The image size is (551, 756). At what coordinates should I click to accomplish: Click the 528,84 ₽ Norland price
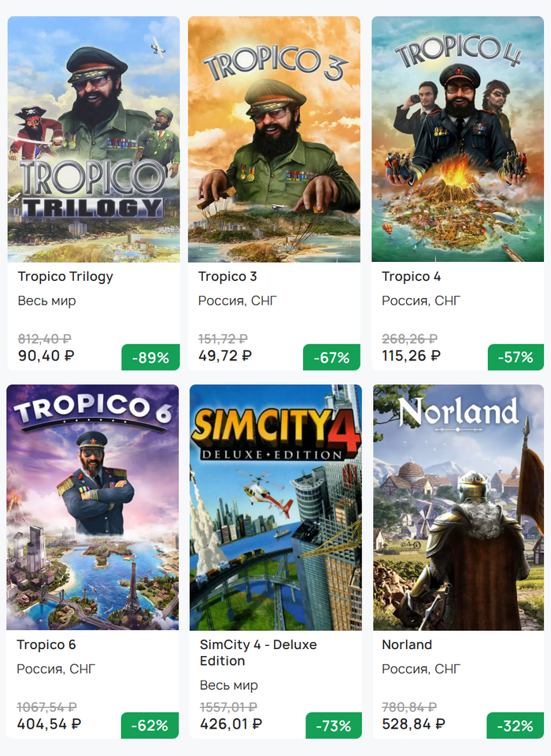click(x=414, y=724)
